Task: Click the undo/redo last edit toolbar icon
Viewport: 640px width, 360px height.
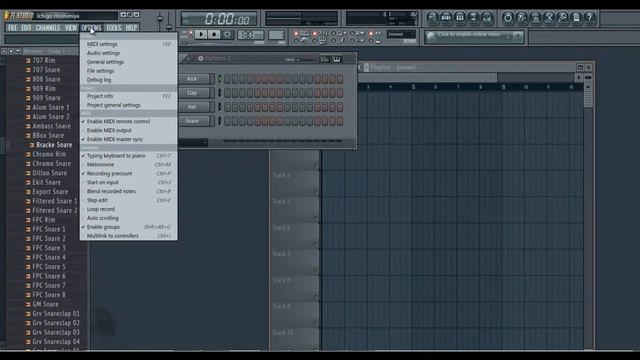Action: click(x=508, y=17)
